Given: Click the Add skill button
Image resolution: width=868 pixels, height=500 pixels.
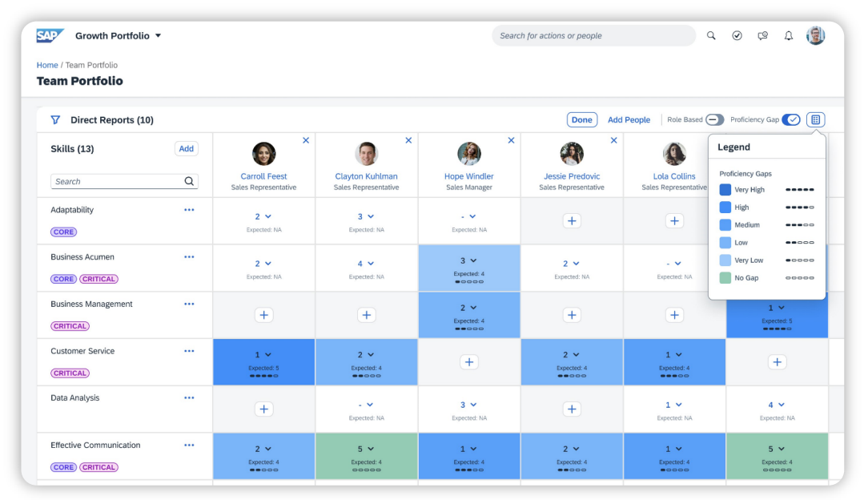Looking at the screenshot, I should 187,148.
